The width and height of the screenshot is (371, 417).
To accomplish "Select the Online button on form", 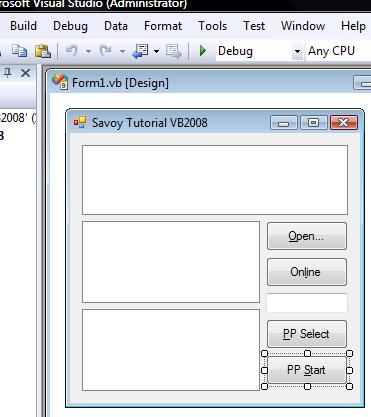I will (307, 272).
